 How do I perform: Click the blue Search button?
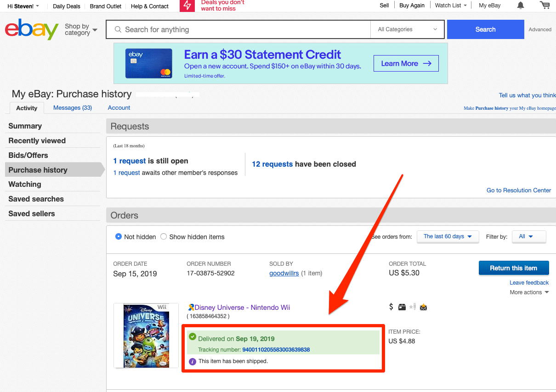[485, 29]
